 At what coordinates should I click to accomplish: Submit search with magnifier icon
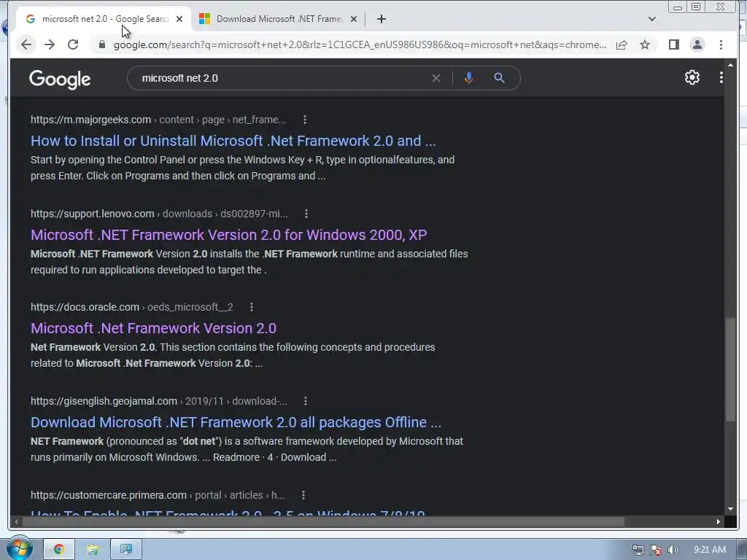pyautogui.click(x=499, y=78)
